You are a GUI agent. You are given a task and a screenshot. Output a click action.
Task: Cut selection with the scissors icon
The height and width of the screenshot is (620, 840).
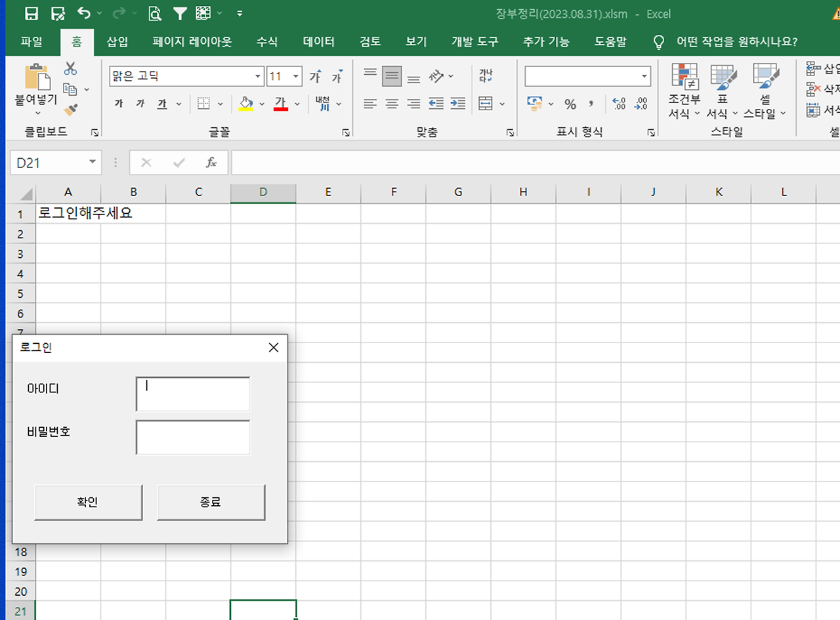71,68
